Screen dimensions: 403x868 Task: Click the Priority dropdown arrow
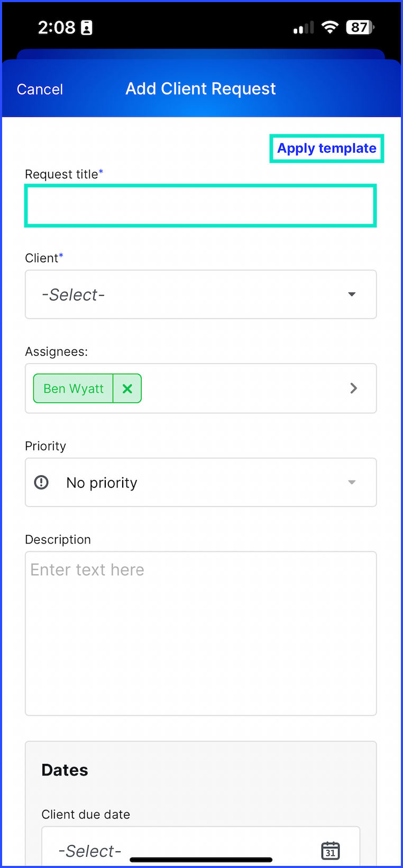coord(352,482)
